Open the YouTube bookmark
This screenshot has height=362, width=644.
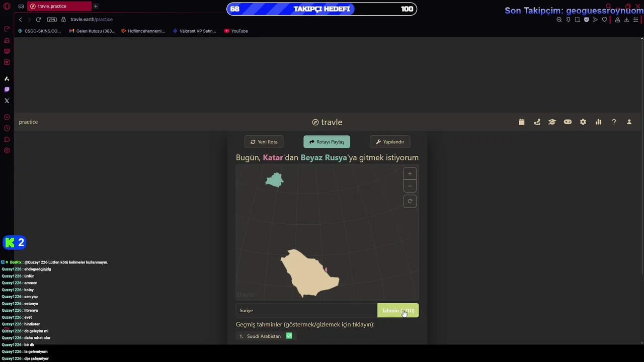236,31
